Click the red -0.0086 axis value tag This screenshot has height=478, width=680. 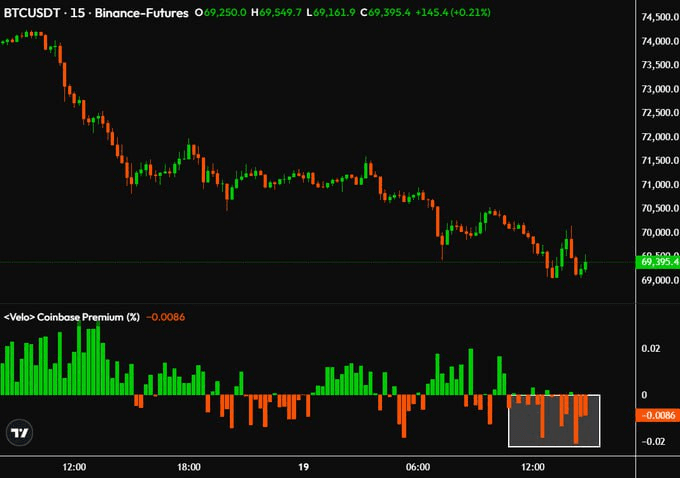tap(659, 414)
